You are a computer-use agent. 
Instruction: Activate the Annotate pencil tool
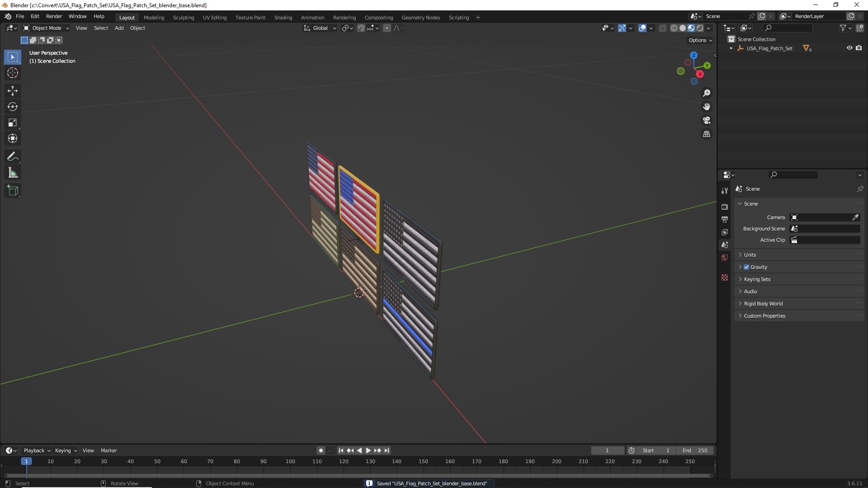coord(13,157)
